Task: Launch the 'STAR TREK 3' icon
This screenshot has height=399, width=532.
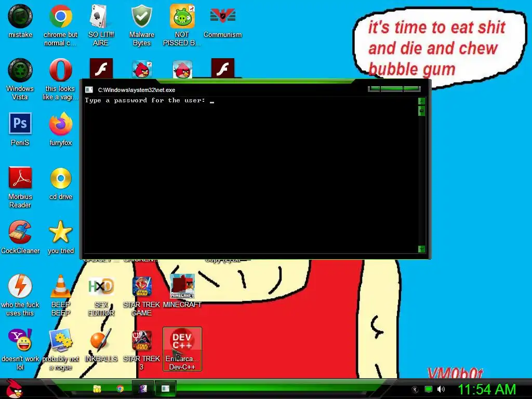Action: pyautogui.click(x=141, y=349)
